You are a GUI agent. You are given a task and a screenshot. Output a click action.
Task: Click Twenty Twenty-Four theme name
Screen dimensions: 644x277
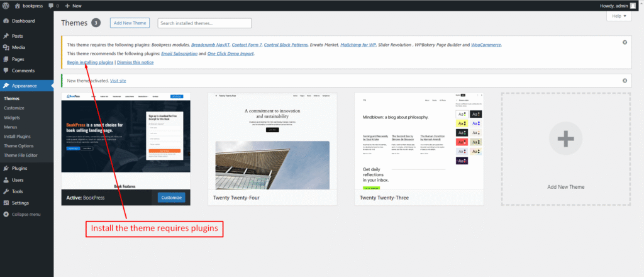click(236, 198)
